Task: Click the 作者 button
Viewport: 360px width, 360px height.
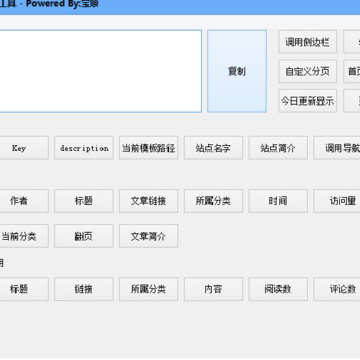Action: [23, 201]
